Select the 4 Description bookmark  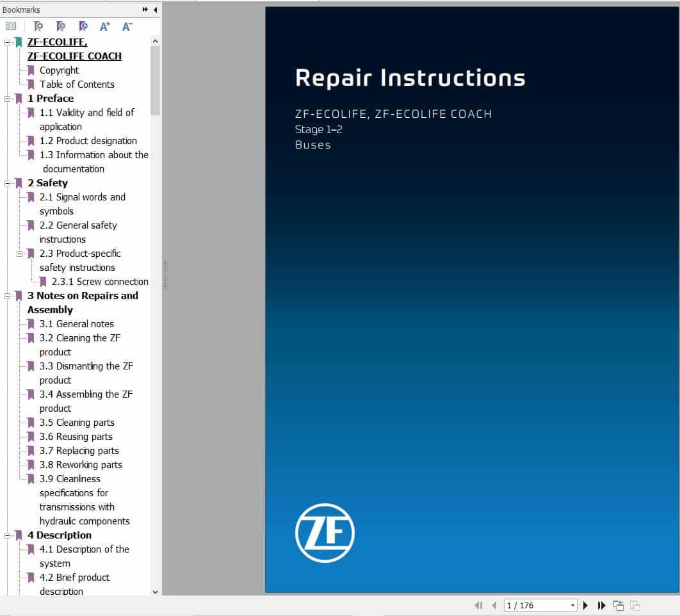pos(60,535)
